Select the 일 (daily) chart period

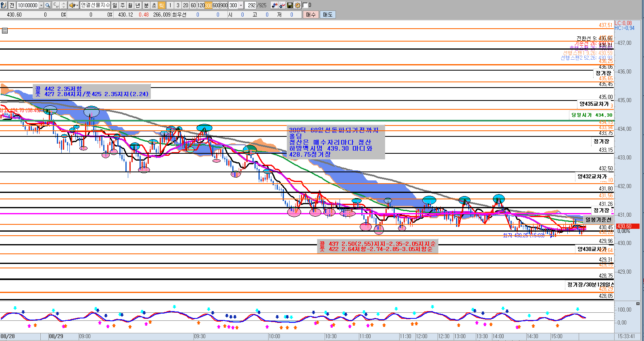[x=115, y=5]
